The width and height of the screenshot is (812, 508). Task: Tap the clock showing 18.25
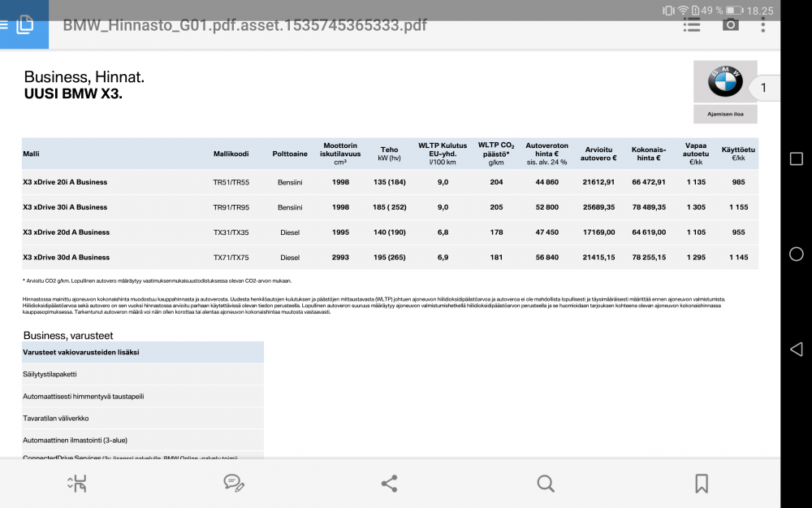point(760,11)
